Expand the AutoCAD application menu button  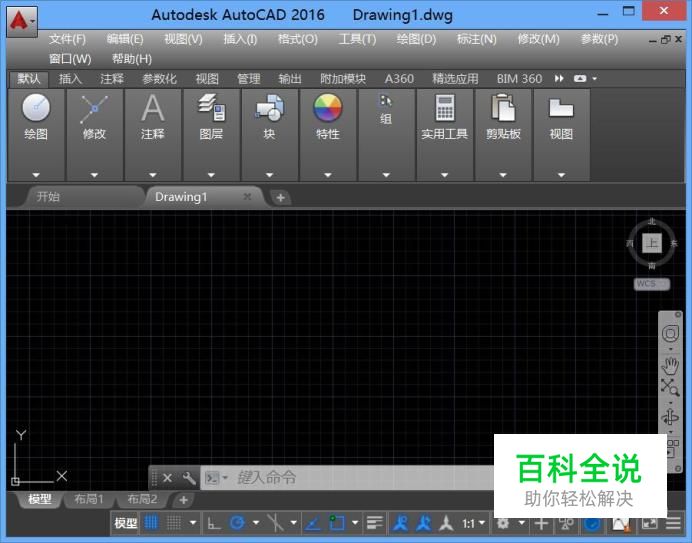click(22, 18)
